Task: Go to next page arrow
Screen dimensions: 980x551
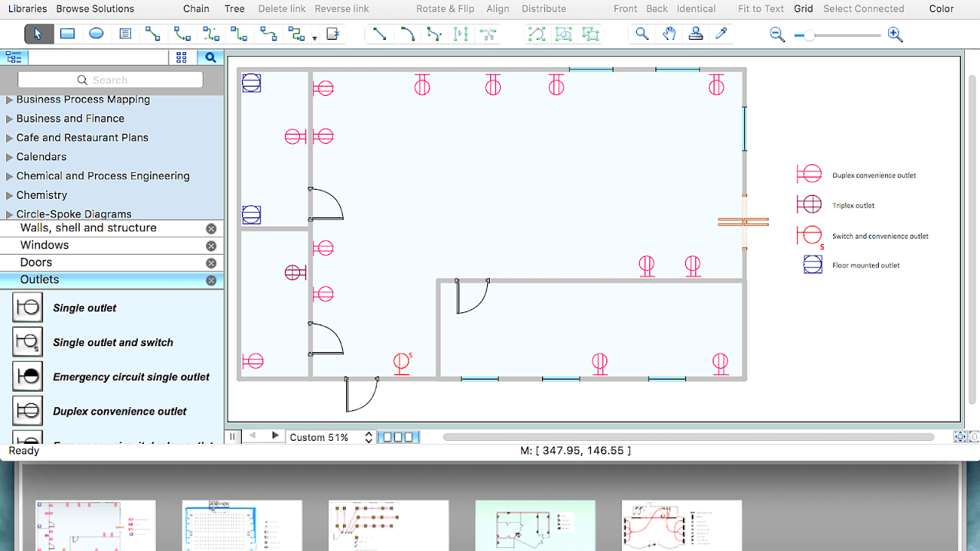Action: [276, 436]
